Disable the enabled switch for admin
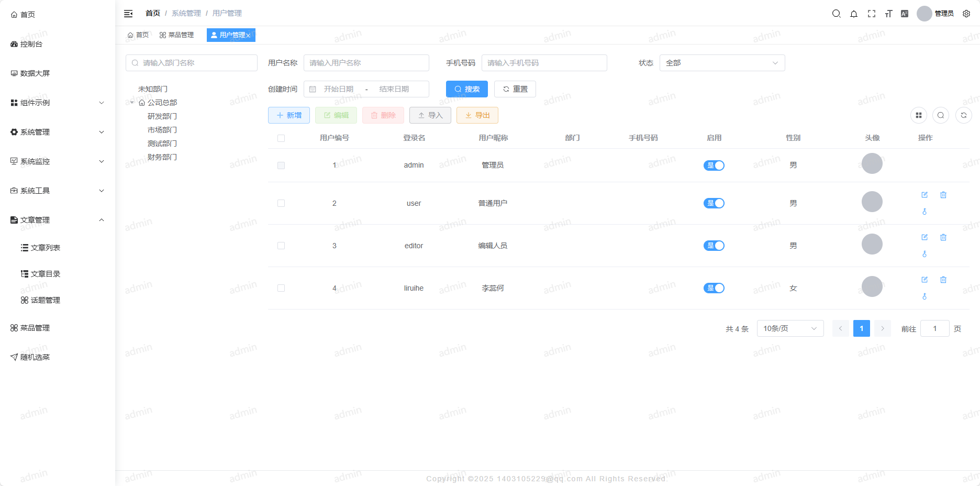This screenshot has height=486, width=980. point(714,165)
